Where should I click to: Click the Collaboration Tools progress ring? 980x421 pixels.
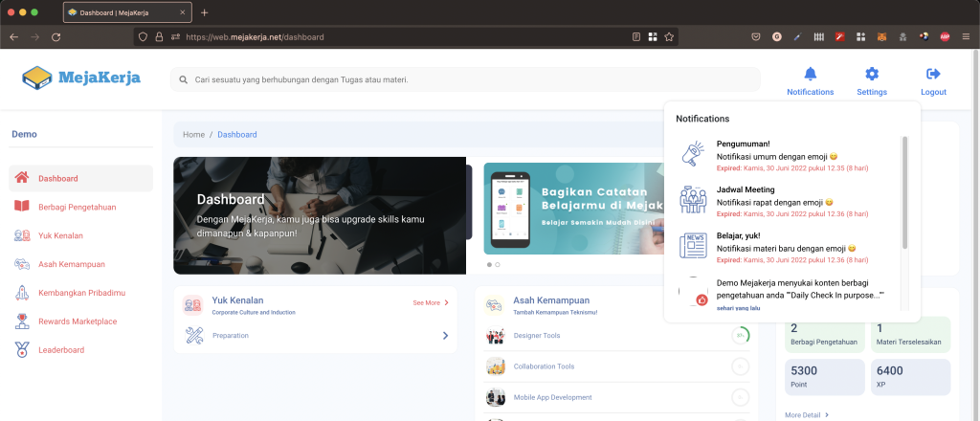741,366
